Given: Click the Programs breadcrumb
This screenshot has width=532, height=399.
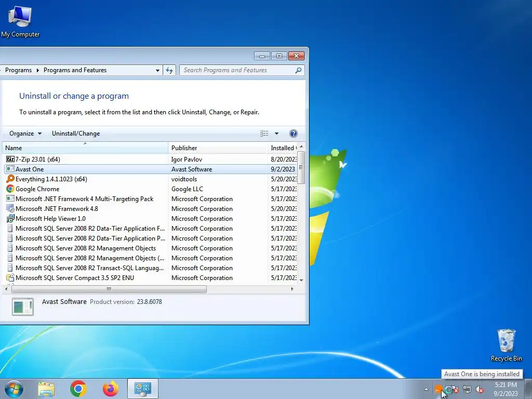Looking at the screenshot, I should point(18,70).
